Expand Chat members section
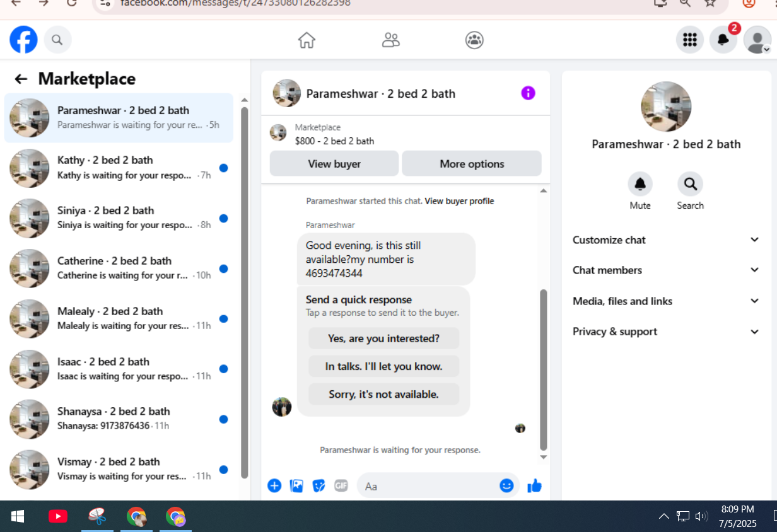This screenshot has height=532, width=777. (666, 270)
